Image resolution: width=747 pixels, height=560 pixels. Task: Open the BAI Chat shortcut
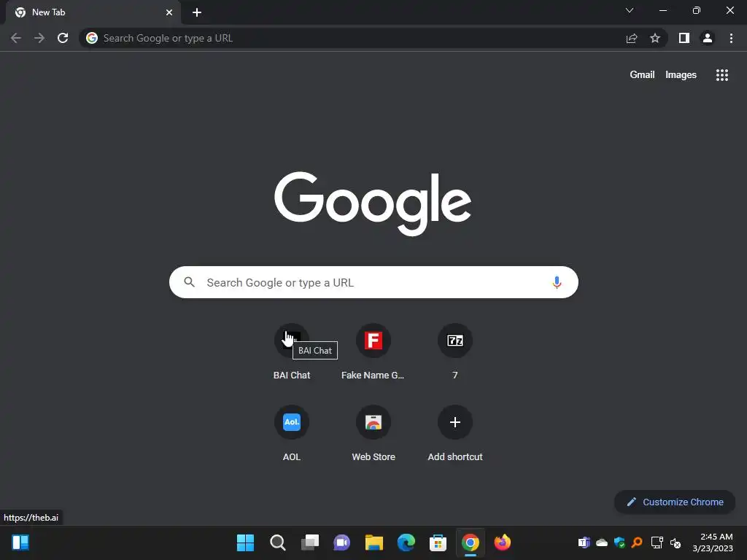(x=292, y=352)
